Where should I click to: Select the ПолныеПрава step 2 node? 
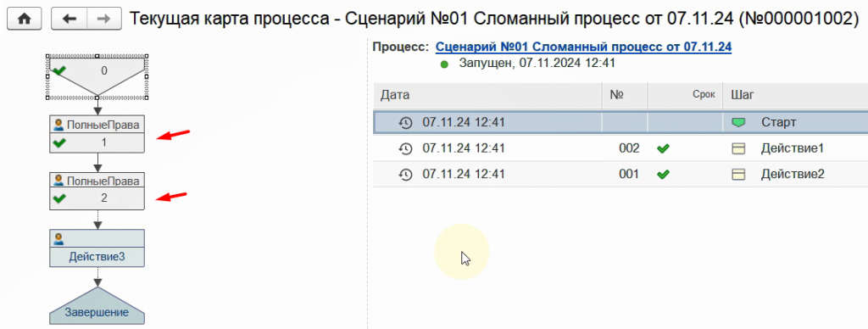(97, 190)
